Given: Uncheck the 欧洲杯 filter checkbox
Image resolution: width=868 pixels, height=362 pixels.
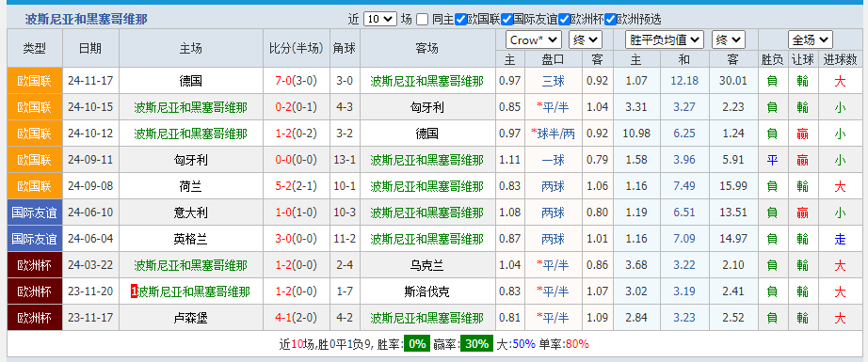Looking at the screenshot, I should coord(564,20).
